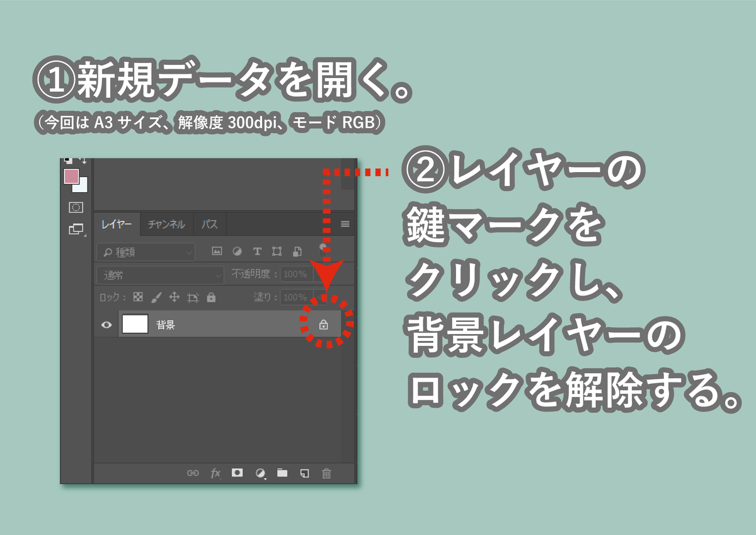Click the 背景 layer thumbnail
756x535 pixels.
pyautogui.click(x=135, y=325)
